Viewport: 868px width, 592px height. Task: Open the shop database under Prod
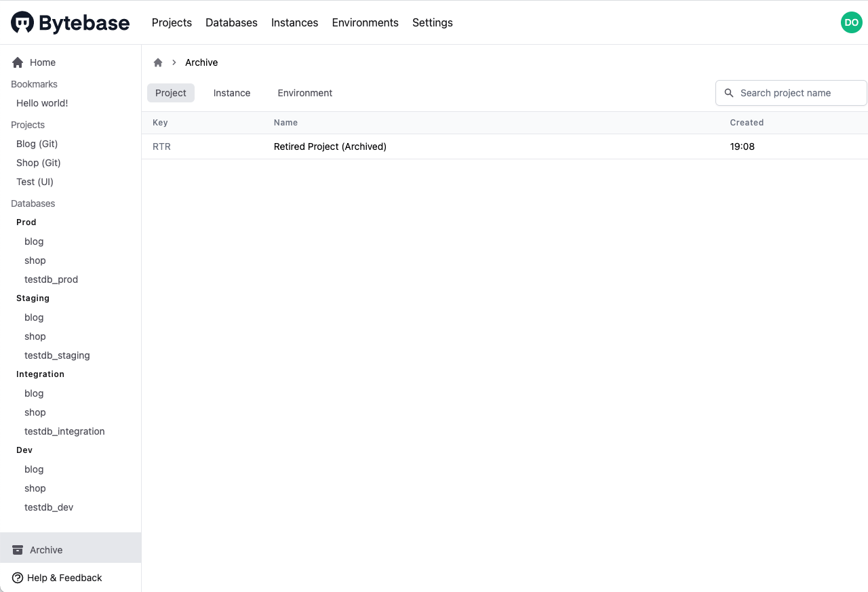coord(35,260)
